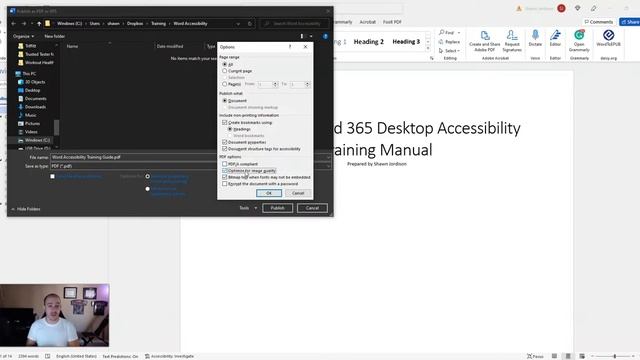
Task: Toggle Bitmap text when fonts not embedded
Action: [x=224, y=177]
